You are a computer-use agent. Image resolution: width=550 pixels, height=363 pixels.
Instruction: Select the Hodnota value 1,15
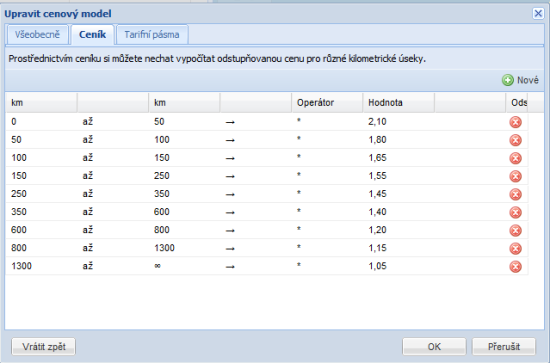[377, 248]
